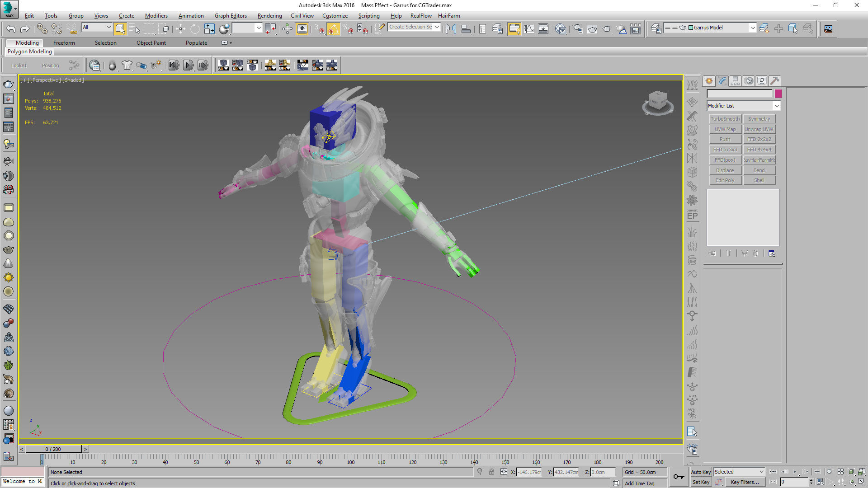Select the Select and Rotate tool
Viewport: 868px width, 488px height.
[x=195, y=29]
